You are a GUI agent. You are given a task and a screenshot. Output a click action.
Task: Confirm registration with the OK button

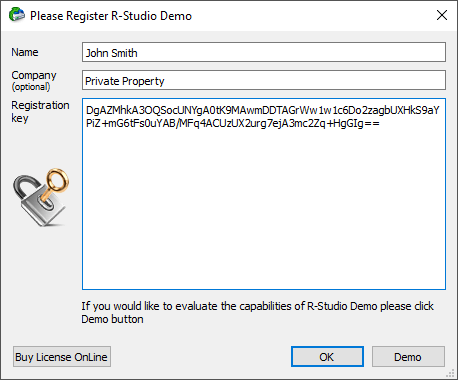click(x=327, y=357)
